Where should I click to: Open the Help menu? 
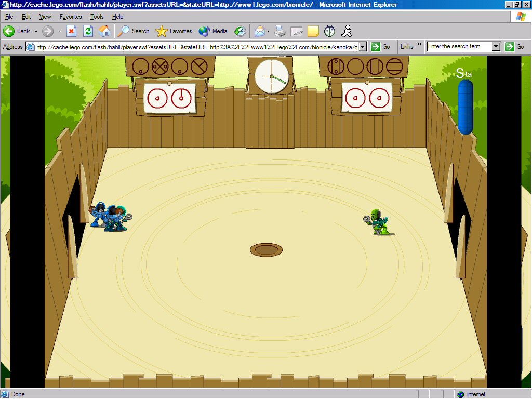pyautogui.click(x=118, y=17)
